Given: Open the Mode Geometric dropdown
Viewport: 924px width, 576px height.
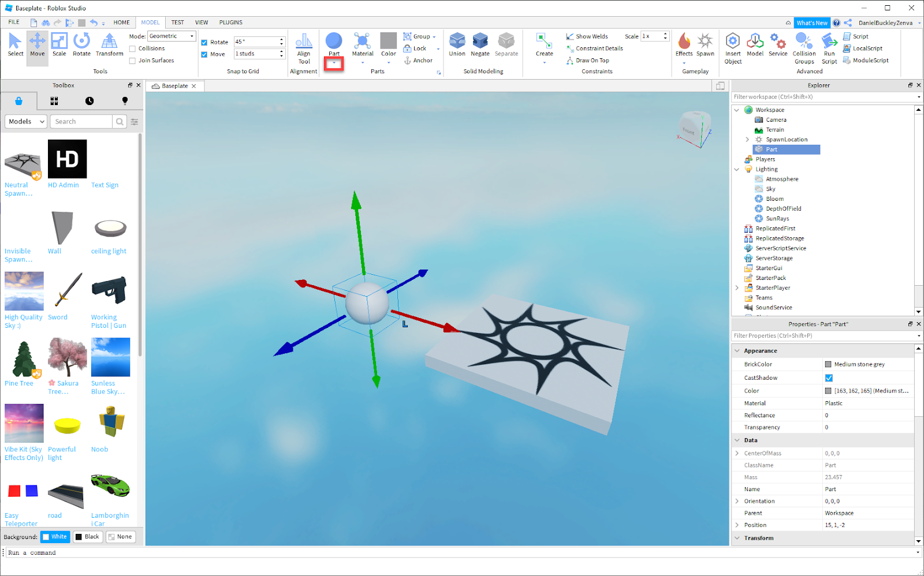Looking at the screenshot, I should (172, 36).
